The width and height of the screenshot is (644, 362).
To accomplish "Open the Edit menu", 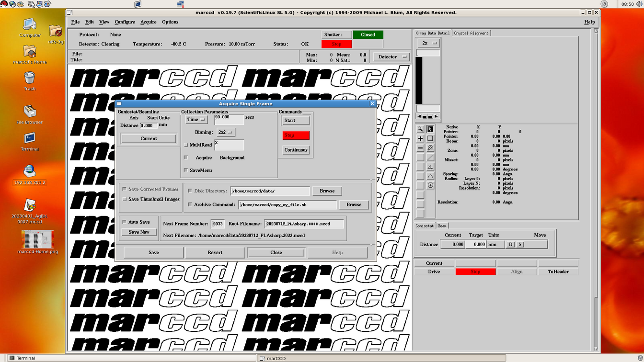I will pos(90,22).
